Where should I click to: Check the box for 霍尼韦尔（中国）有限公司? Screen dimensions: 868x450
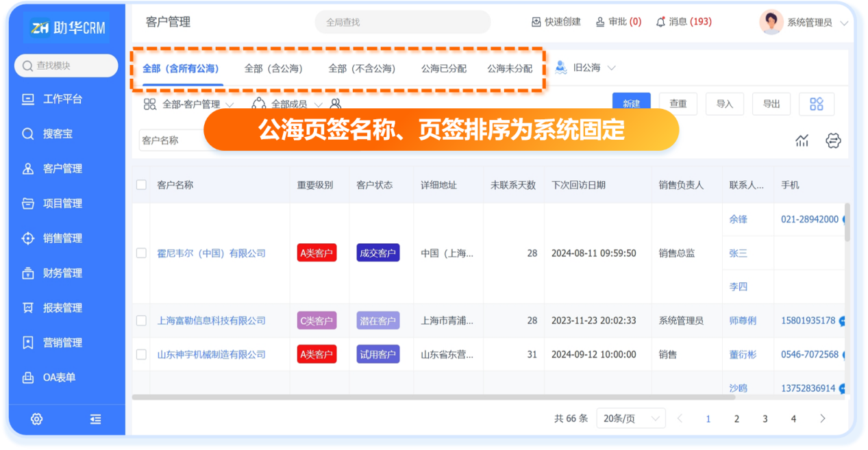(x=141, y=253)
